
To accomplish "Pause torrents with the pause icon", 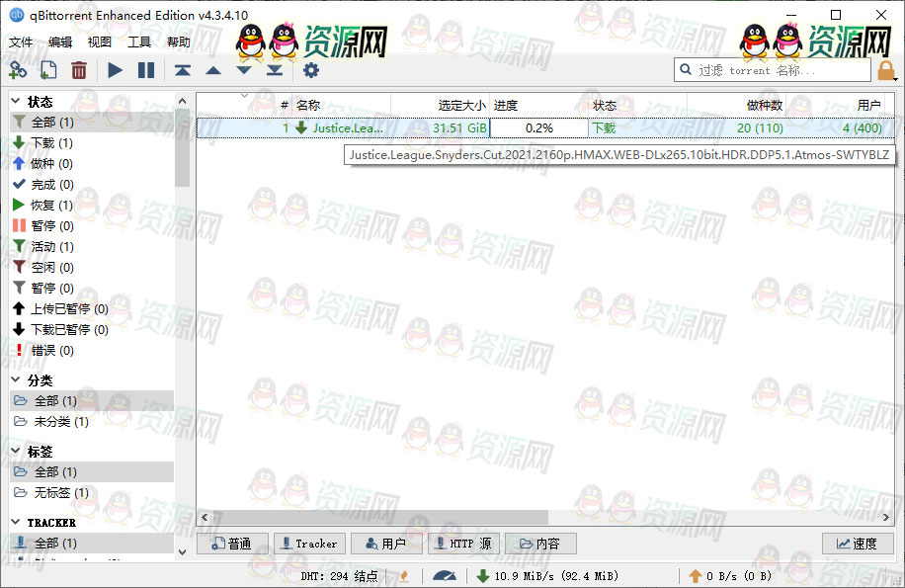I will pyautogui.click(x=146, y=70).
